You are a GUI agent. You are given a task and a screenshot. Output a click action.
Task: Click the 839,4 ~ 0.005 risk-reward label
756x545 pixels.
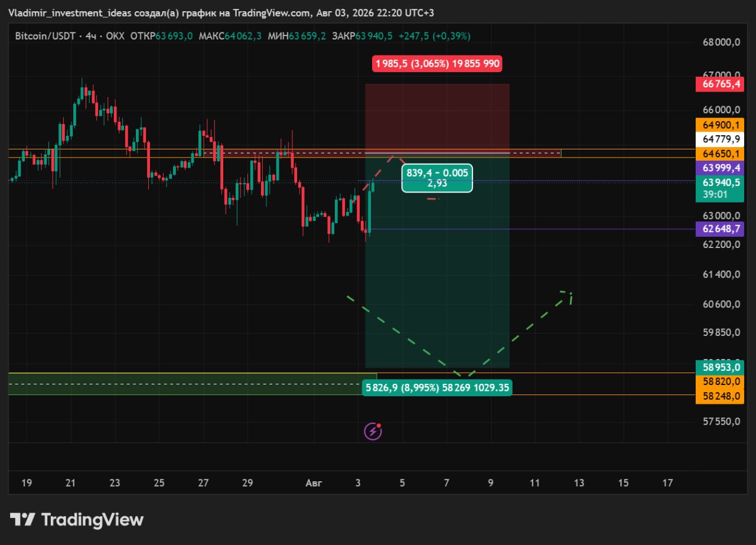point(437,178)
